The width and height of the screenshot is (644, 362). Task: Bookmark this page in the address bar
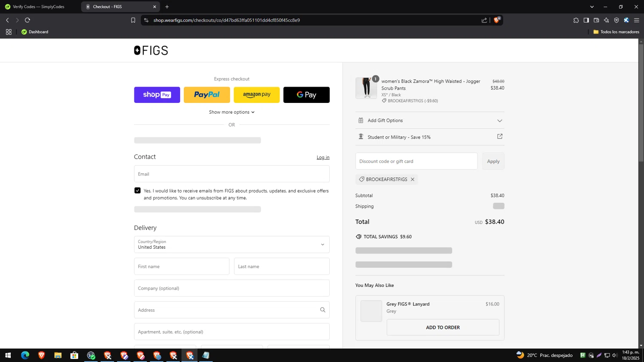(x=133, y=20)
